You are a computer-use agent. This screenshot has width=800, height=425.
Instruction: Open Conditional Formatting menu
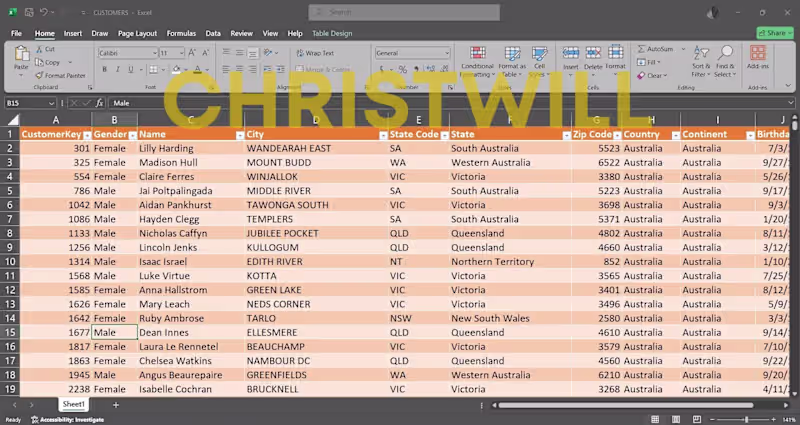477,62
